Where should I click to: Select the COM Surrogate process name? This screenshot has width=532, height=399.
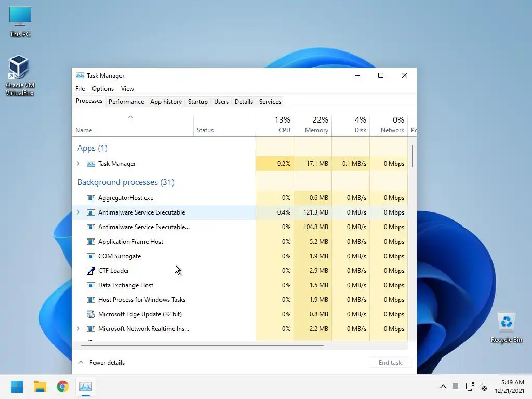pyautogui.click(x=119, y=256)
